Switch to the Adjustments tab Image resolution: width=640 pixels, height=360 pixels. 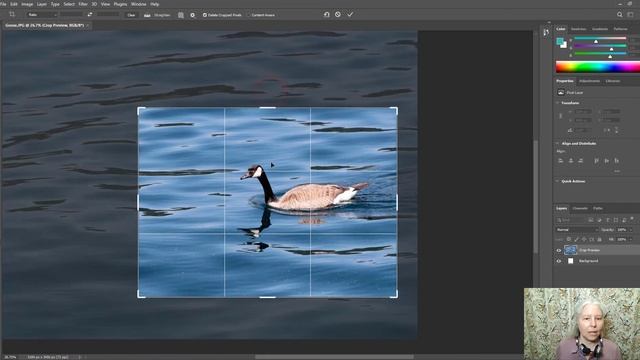click(x=589, y=81)
